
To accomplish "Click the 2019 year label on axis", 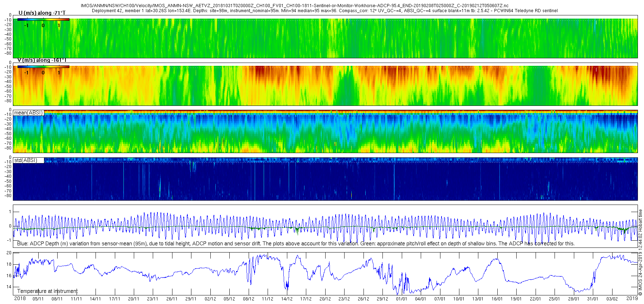I will tap(632, 299).
